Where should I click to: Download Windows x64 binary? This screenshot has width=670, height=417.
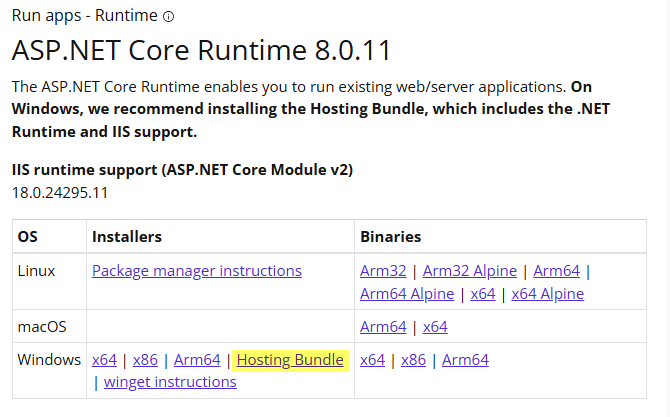tap(372, 360)
